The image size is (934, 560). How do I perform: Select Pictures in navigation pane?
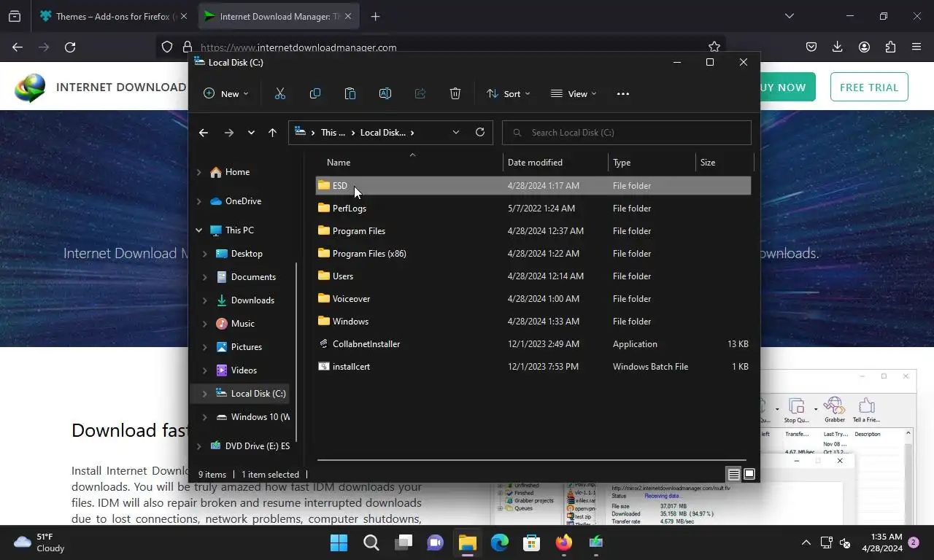coord(246,347)
